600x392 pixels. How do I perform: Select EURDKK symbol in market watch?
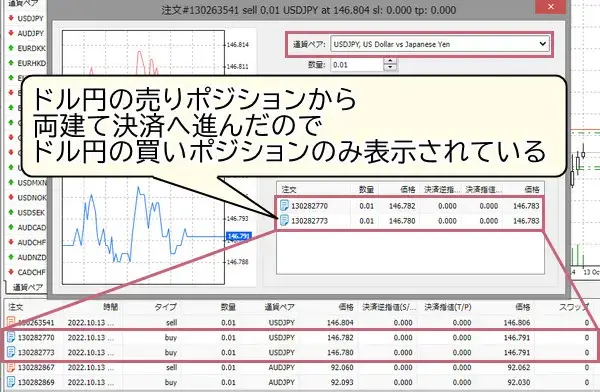pos(31,48)
